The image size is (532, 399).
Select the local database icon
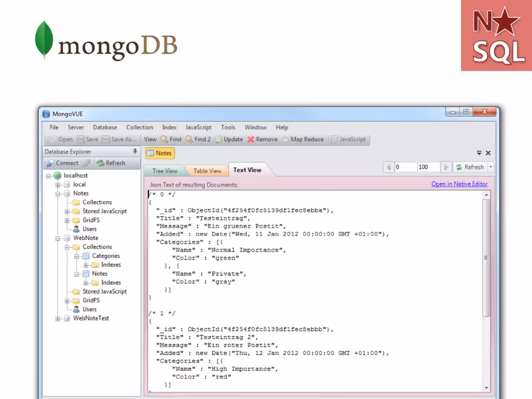pyautogui.click(x=67, y=185)
